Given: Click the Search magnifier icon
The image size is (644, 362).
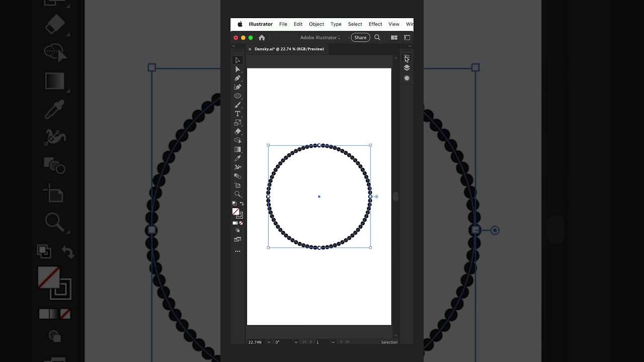Looking at the screenshot, I should pos(377,37).
